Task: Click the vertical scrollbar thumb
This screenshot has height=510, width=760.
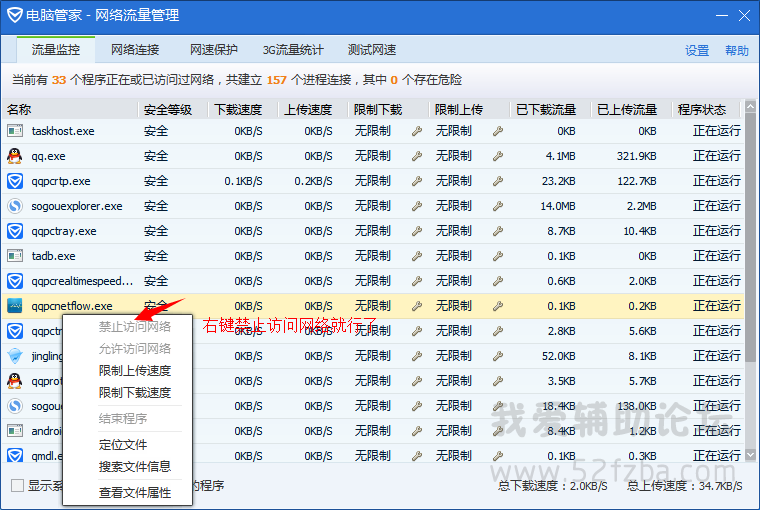Action: [750, 237]
